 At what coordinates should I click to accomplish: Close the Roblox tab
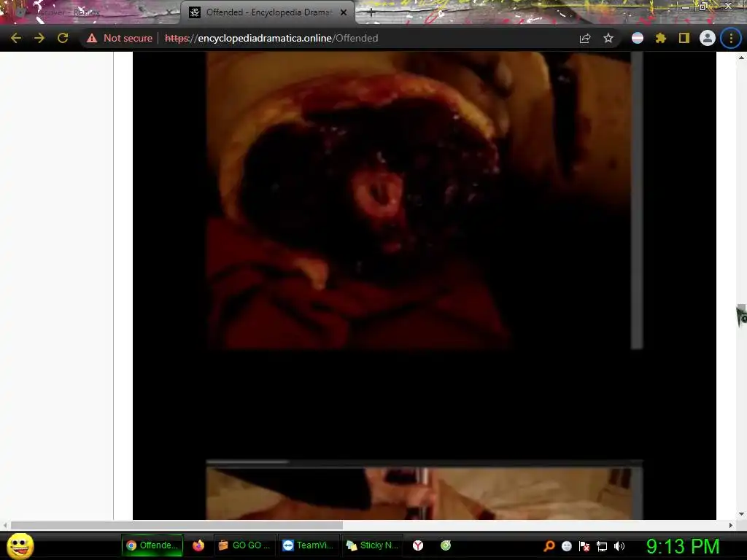click(169, 13)
